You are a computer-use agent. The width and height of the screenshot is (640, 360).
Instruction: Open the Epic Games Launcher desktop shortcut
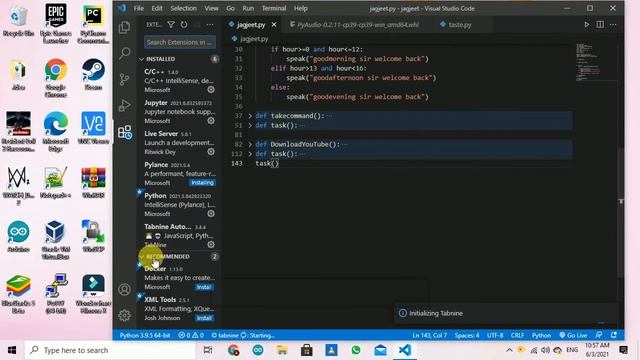click(x=56, y=23)
